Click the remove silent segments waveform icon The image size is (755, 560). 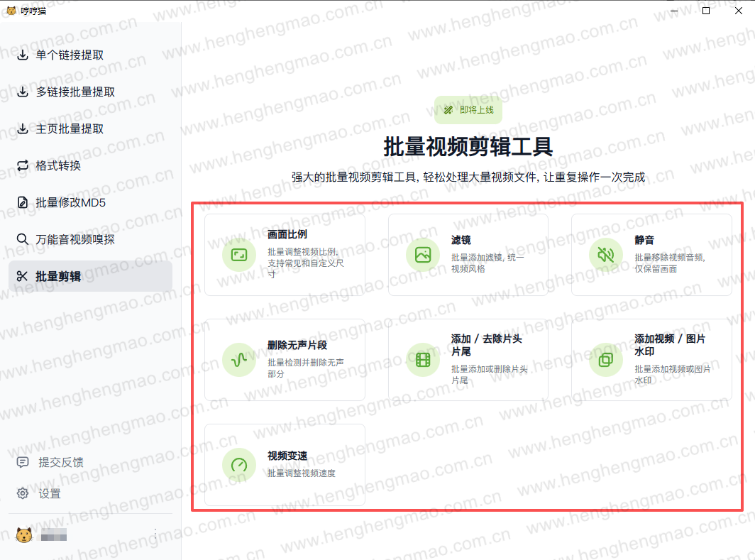[239, 360]
